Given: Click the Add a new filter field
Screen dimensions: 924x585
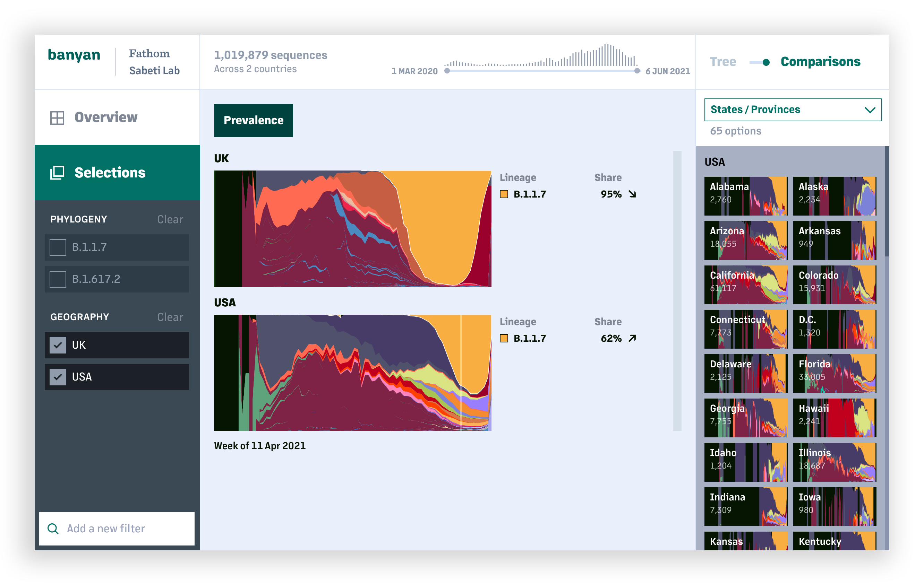Looking at the screenshot, I should (117, 529).
